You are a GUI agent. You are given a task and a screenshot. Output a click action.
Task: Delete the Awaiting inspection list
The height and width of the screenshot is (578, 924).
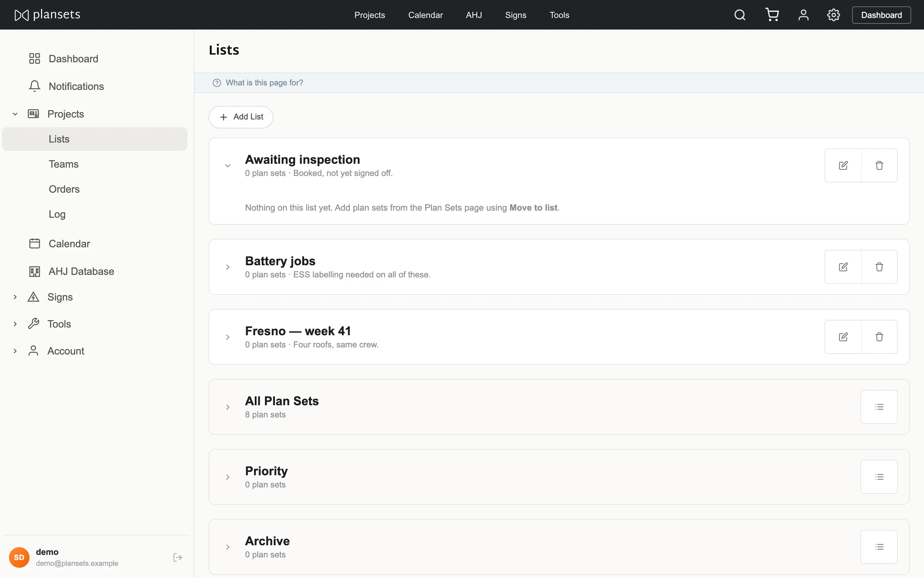coord(879,165)
